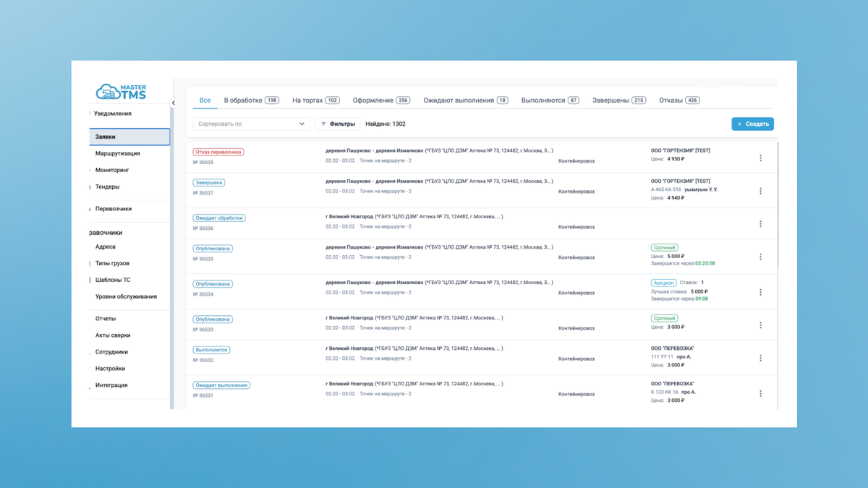Viewport: 868px width, 488px height.
Task: Click the Master TMS cloud logo
Action: tap(121, 92)
